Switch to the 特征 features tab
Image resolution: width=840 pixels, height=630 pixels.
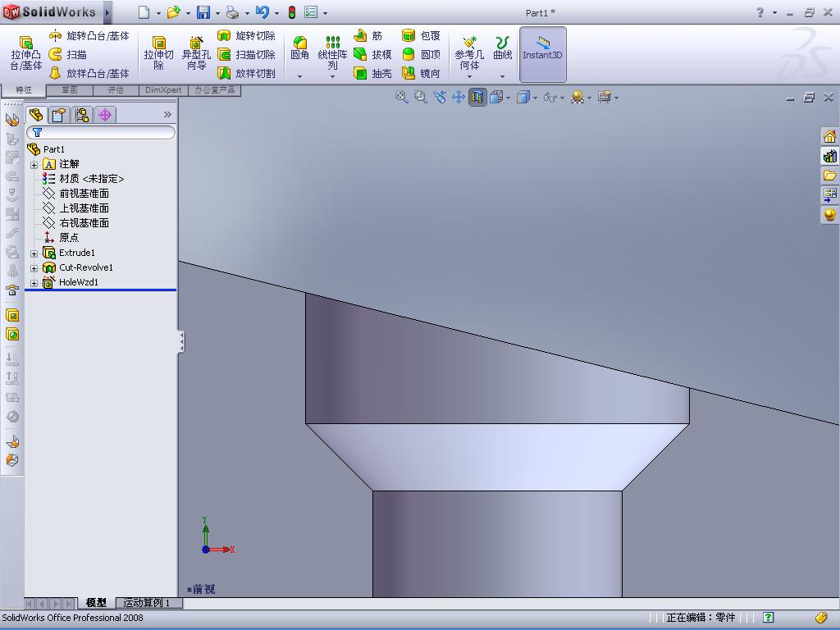pos(24,90)
